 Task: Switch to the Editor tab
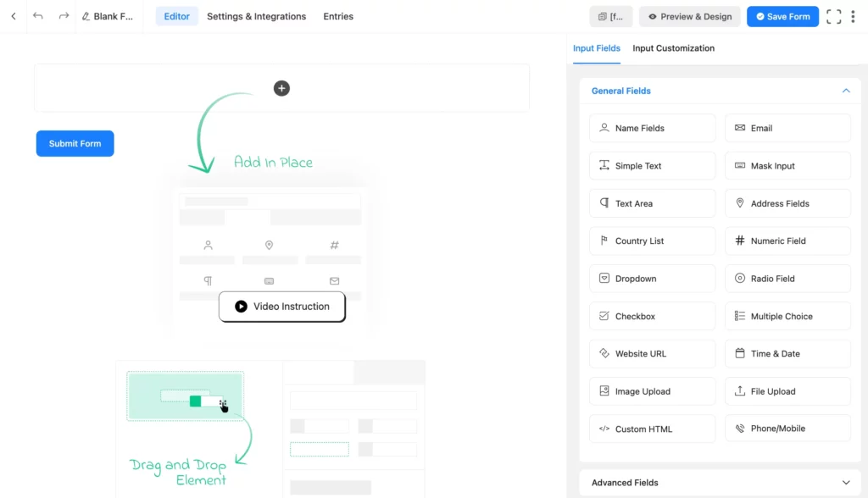[176, 17]
